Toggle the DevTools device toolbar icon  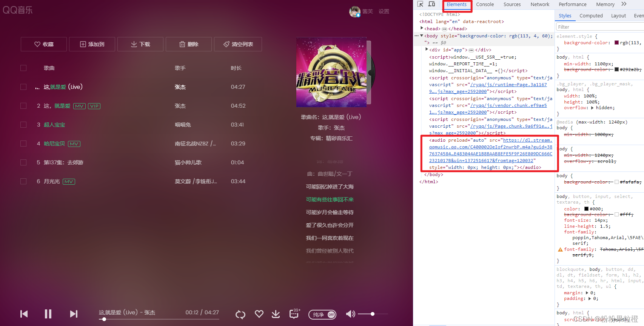coord(431,4)
